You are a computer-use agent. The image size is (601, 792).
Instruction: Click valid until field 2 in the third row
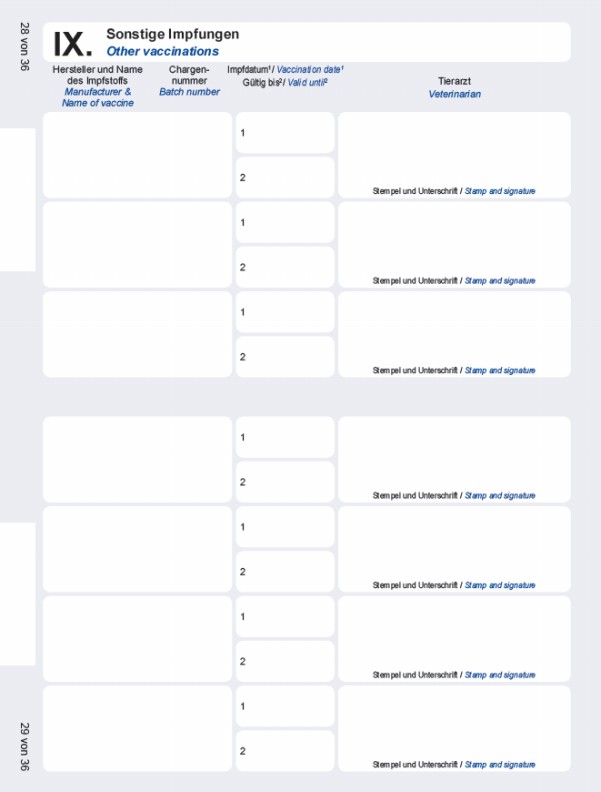tap(285, 356)
